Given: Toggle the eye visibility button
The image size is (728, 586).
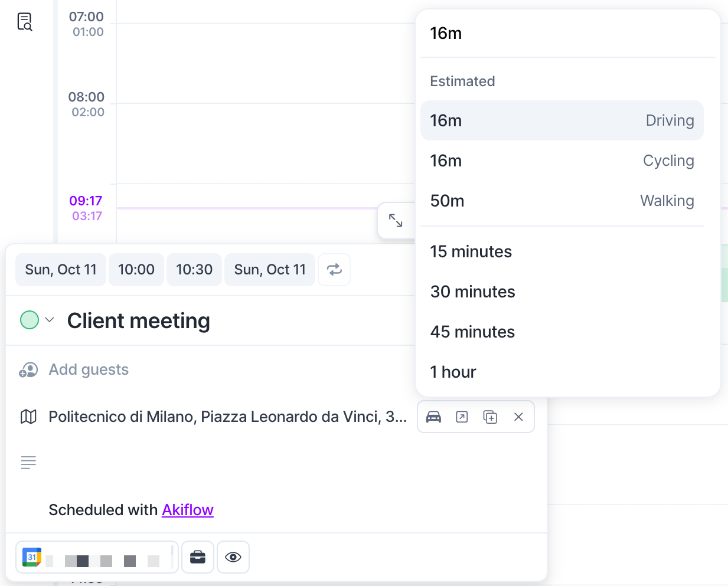Looking at the screenshot, I should click(233, 557).
